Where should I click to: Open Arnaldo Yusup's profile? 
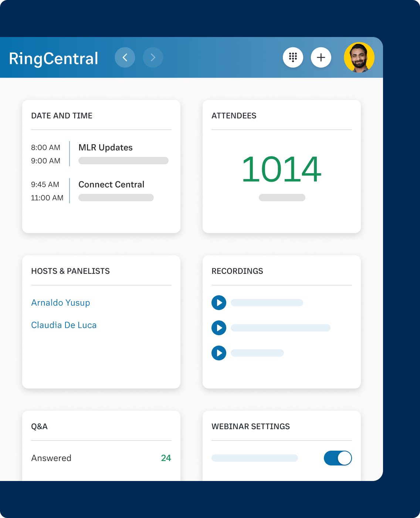click(60, 303)
